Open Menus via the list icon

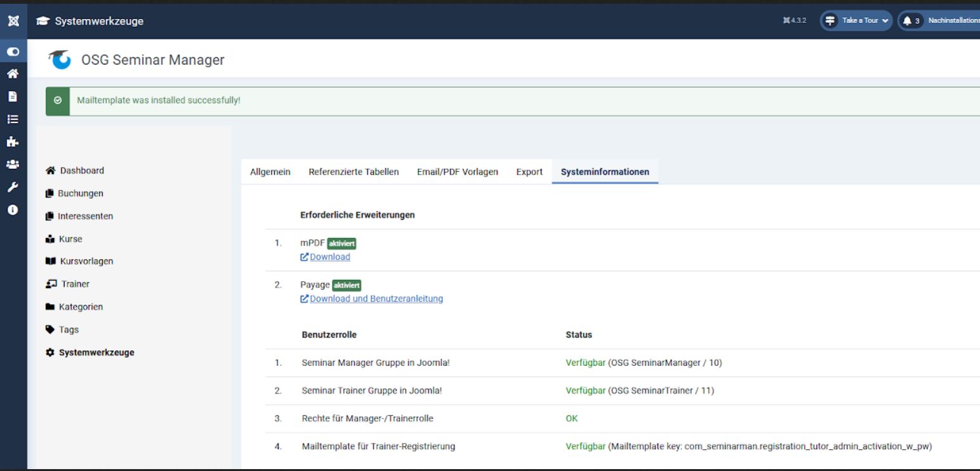(x=13, y=119)
